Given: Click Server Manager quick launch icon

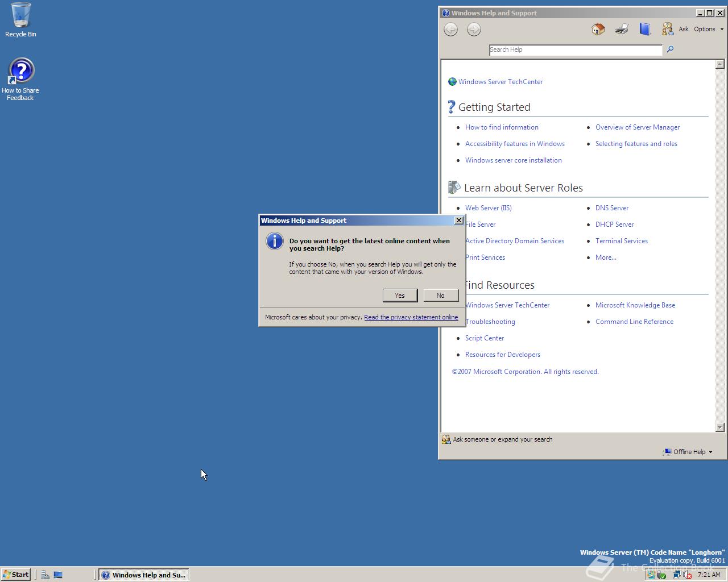Looking at the screenshot, I should click(45, 575).
